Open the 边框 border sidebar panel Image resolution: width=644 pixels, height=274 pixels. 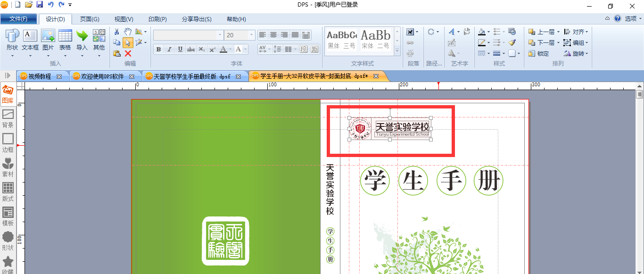8,143
